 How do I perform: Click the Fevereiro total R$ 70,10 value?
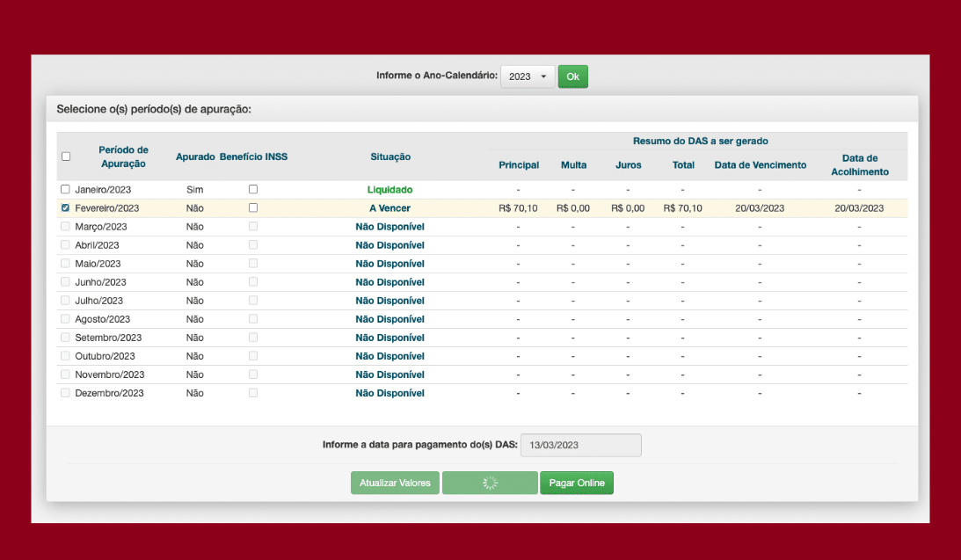pos(682,208)
